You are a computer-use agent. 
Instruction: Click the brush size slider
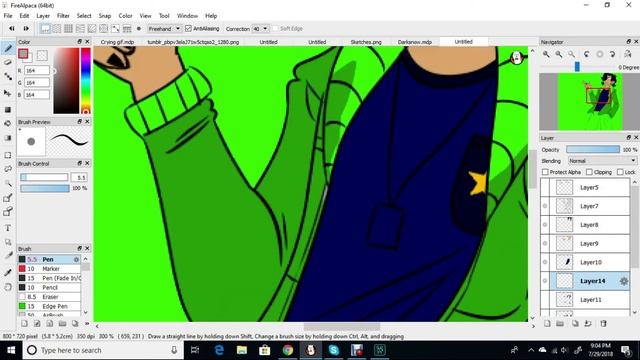(x=44, y=178)
